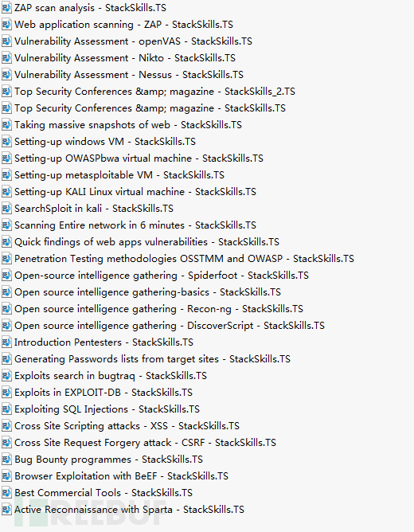Click the Best Commercial Tools file icon

[6, 493]
